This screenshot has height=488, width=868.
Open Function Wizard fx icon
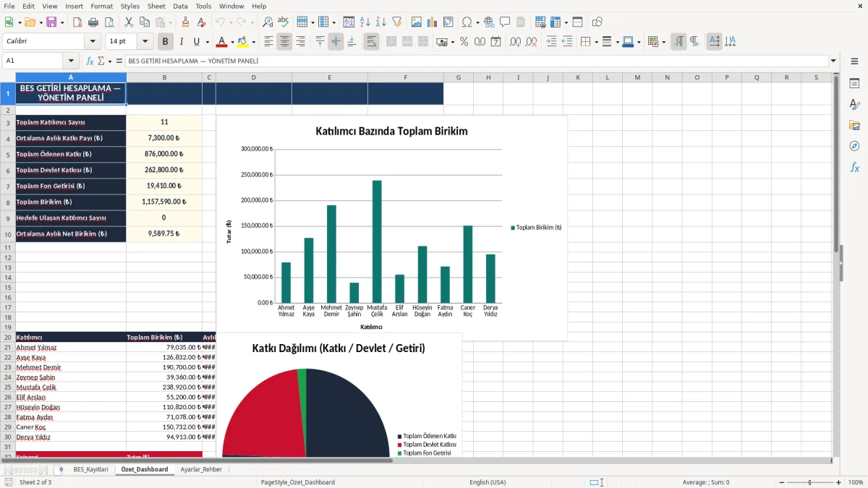coord(90,61)
